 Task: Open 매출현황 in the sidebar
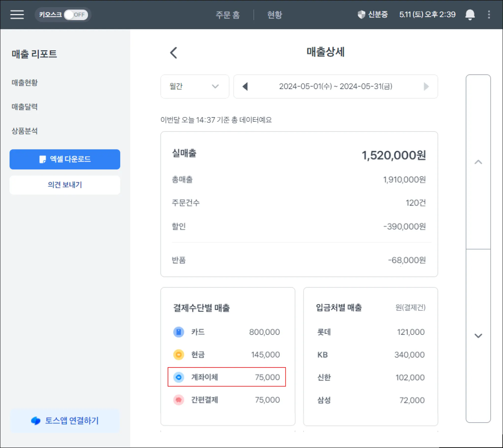click(x=25, y=82)
